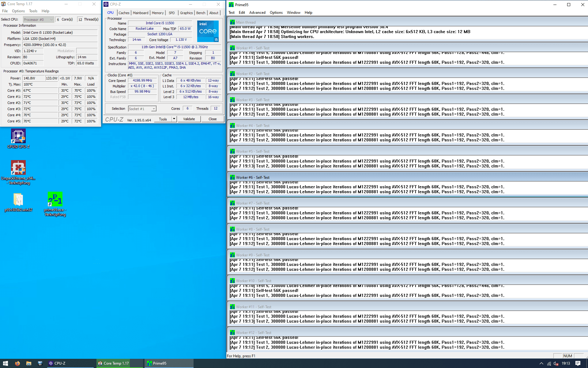
Task: Open the notification center icon
Action: pyautogui.click(x=578, y=363)
